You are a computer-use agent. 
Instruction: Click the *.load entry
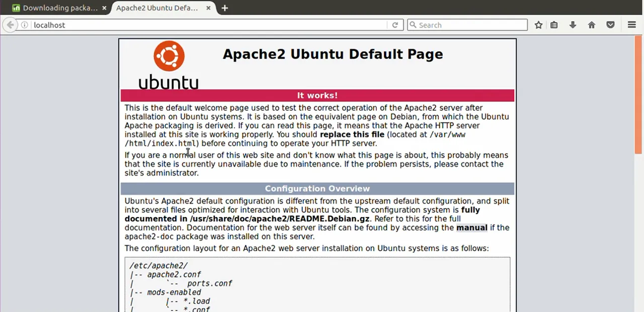point(197,301)
